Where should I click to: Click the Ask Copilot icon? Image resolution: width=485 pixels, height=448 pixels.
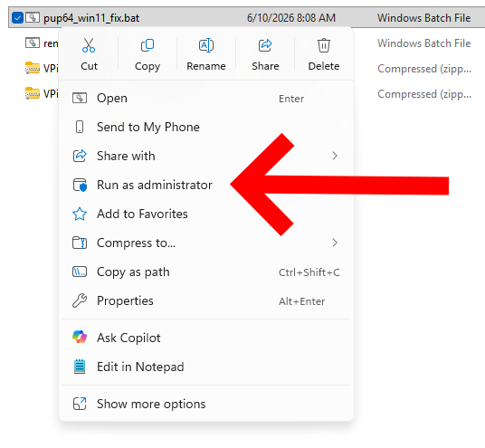(80, 337)
